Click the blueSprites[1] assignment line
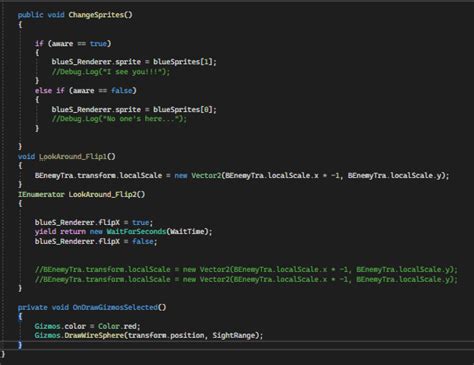Viewport: 474px width, 365px height. (x=134, y=62)
